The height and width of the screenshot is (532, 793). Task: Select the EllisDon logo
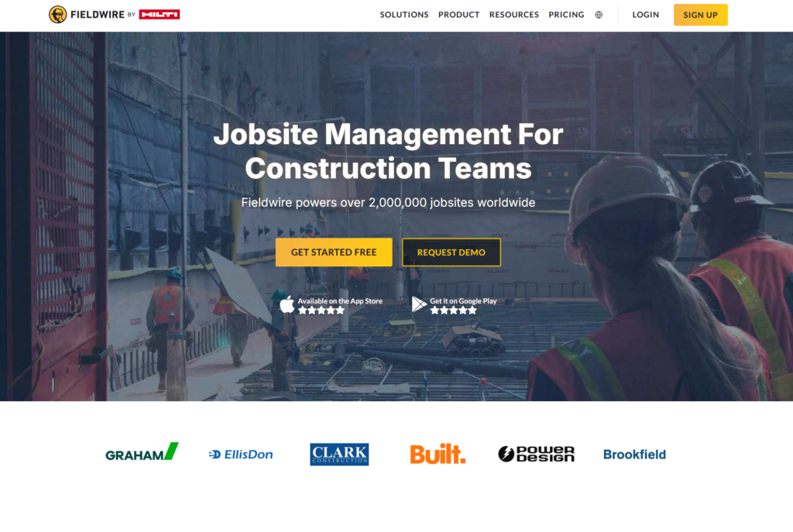[241, 455]
